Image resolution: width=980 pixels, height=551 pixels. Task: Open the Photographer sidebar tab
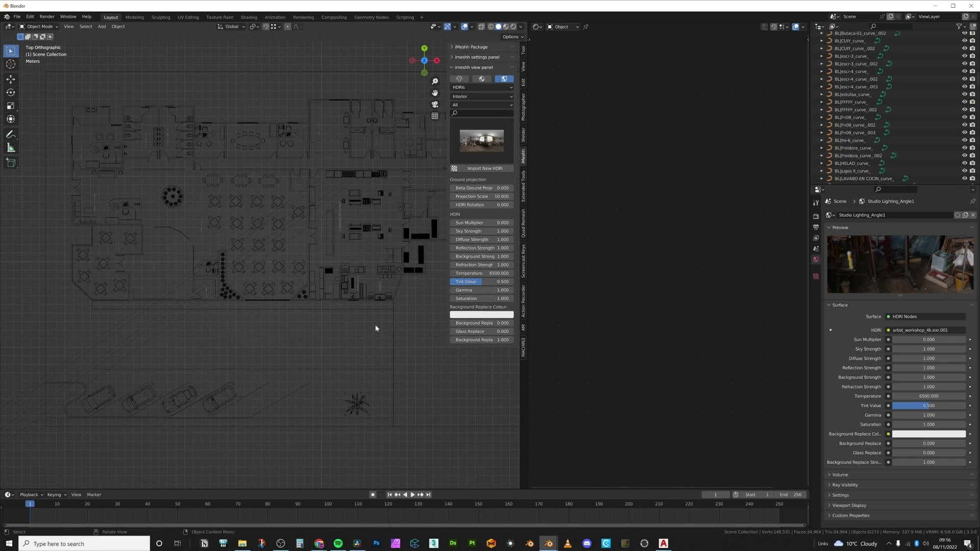[x=523, y=107]
